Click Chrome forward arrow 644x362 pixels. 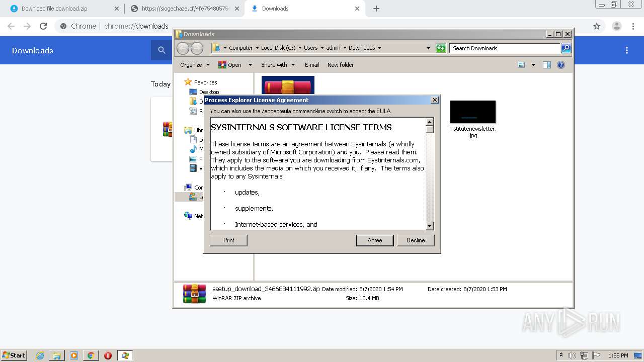(x=27, y=26)
